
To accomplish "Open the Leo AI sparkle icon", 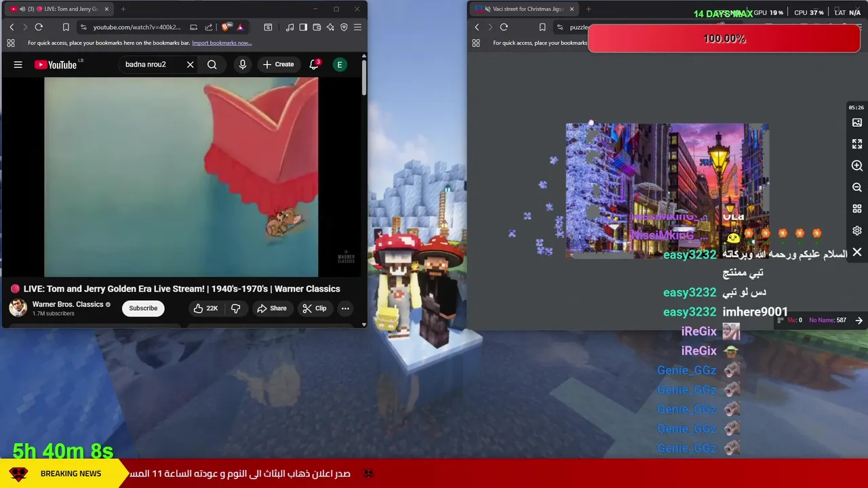I will pyautogui.click(x=330, y=27).
